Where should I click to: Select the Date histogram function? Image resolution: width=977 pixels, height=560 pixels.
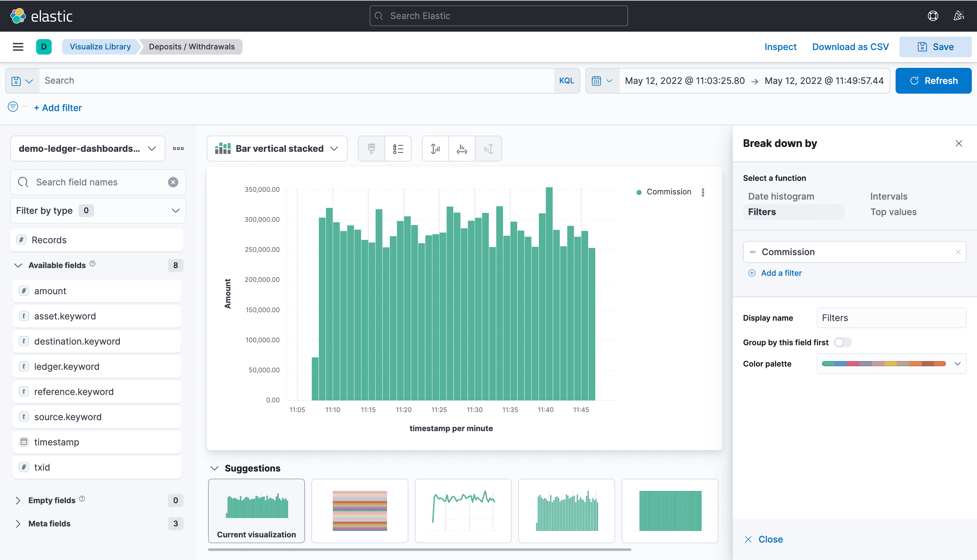pyautogui.click(x=781, y=196)
